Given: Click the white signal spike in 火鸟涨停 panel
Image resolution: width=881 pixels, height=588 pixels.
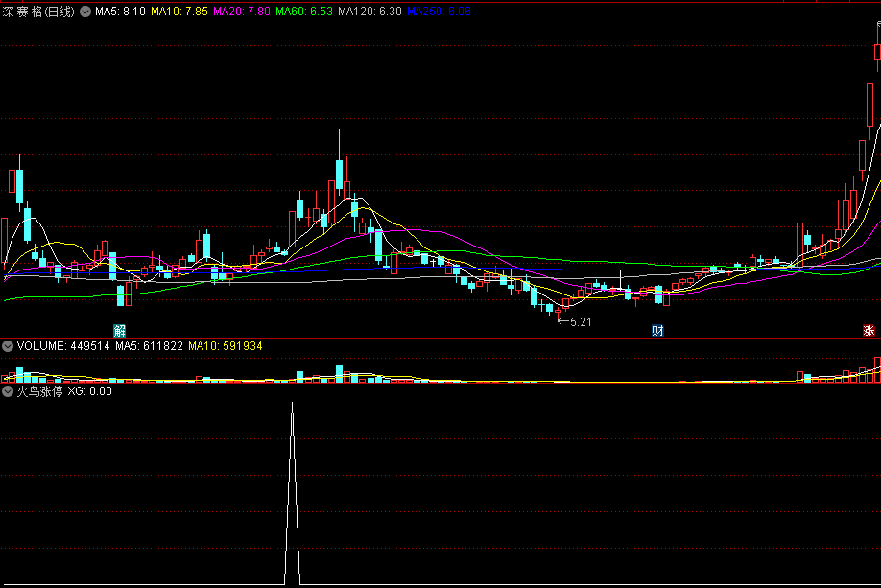Looking at the screenshot, I should [292, 494].
